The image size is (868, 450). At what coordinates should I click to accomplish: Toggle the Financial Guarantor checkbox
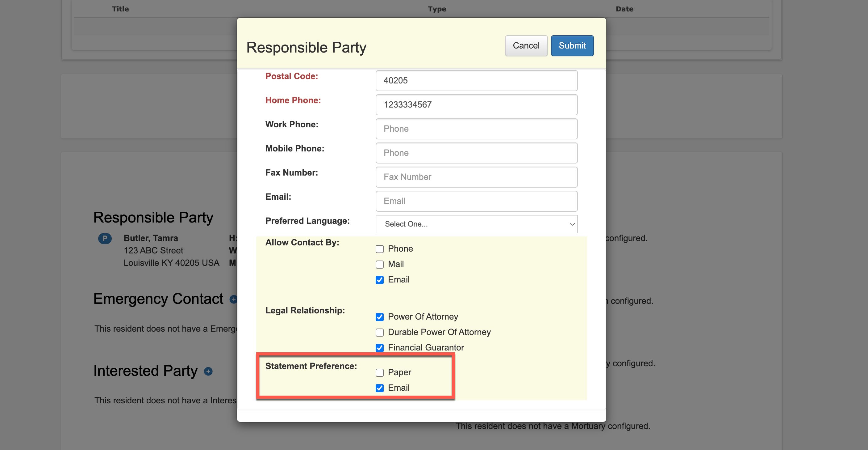click(x=379, y=348)
